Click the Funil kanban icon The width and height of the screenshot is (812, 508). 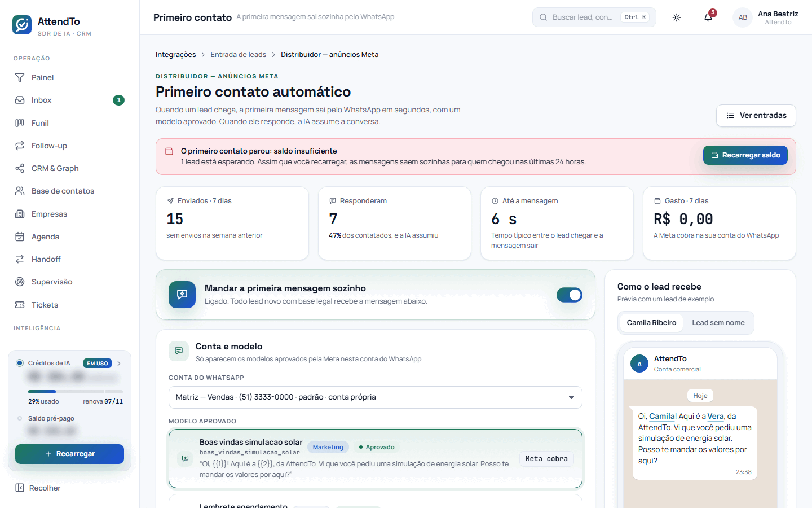pos(20,123)
